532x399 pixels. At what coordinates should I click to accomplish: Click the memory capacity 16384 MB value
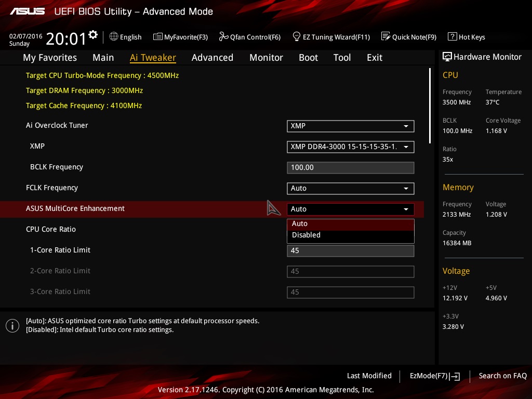pyautogui.click(x=457, y=243)
